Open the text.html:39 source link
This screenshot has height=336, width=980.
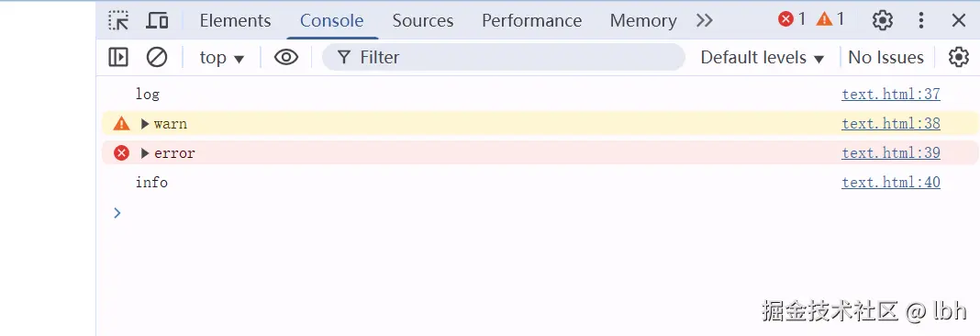point(891,152)
